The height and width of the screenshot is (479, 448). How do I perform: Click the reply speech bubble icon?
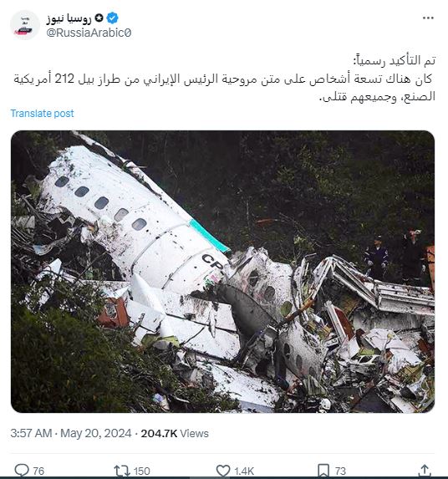[x=22, y=470]
